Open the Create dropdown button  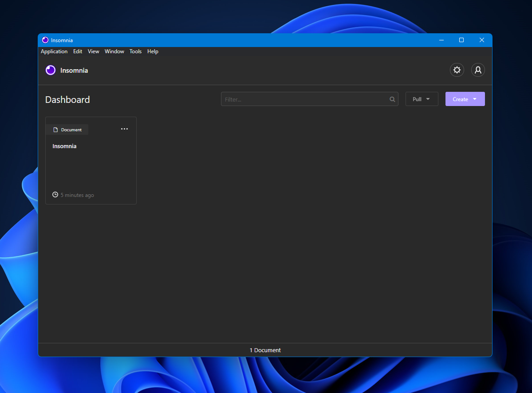465,99
